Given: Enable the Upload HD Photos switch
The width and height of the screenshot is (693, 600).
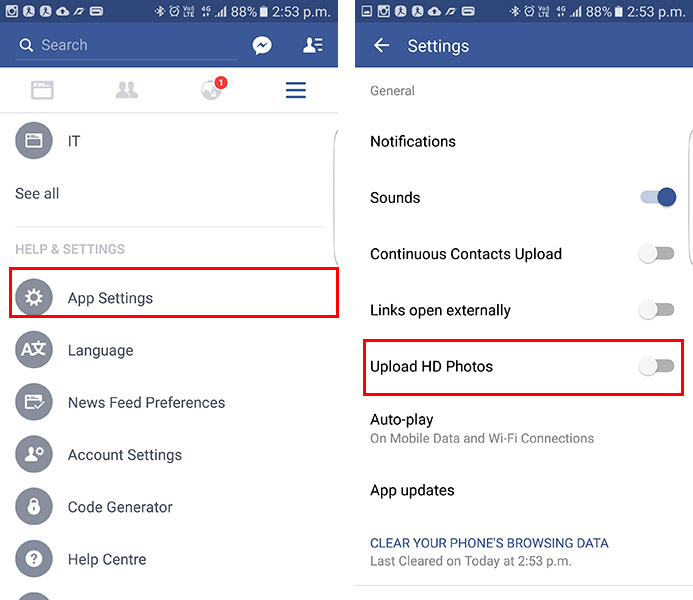Looking at the screenshot, I should (656, 366).
